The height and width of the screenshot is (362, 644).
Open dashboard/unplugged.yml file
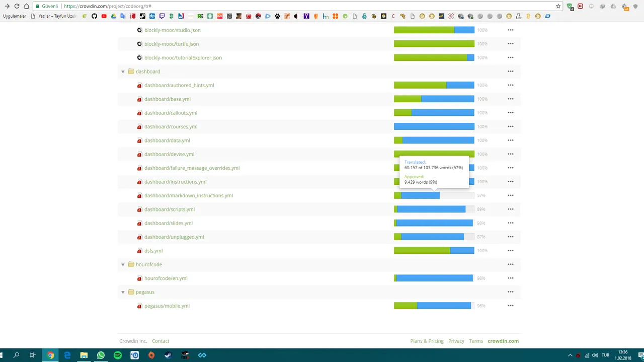(x=174, y=237)
